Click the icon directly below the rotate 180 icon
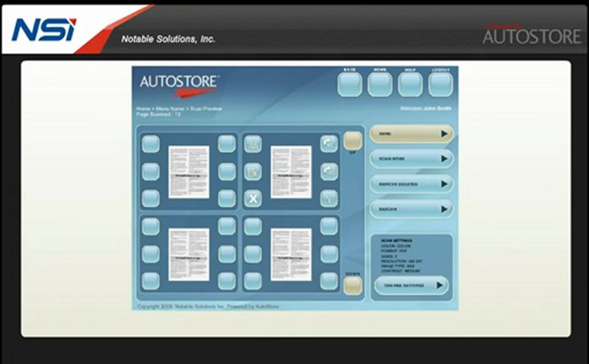The image size is (589, 364). pyautogui.click(x=329, y=199)
